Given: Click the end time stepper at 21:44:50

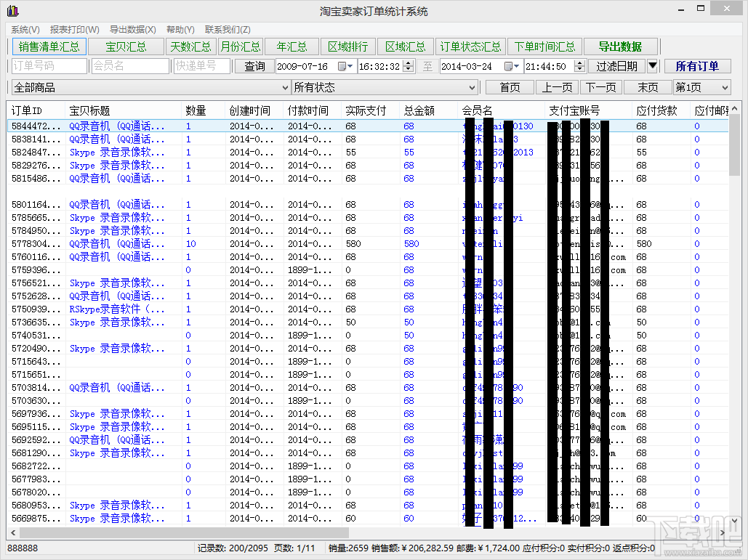Looking at the screenshot, I should (x=579, y=66).
